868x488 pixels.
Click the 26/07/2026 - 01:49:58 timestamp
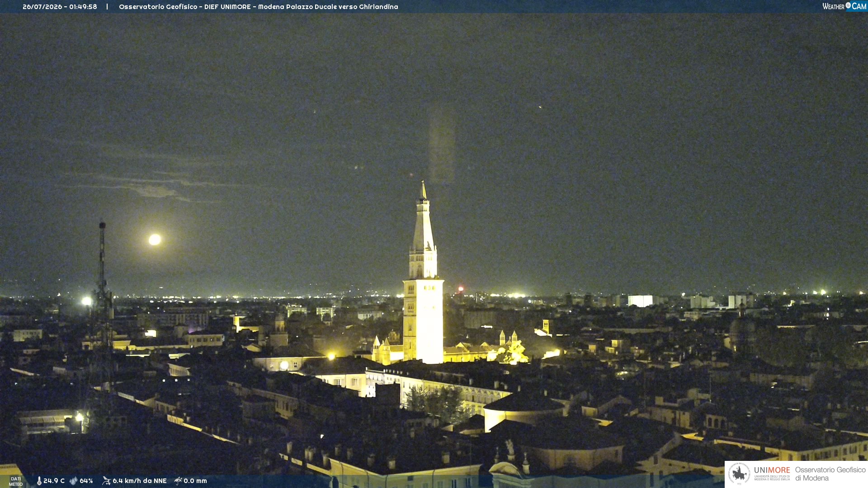tap(60, 7)
